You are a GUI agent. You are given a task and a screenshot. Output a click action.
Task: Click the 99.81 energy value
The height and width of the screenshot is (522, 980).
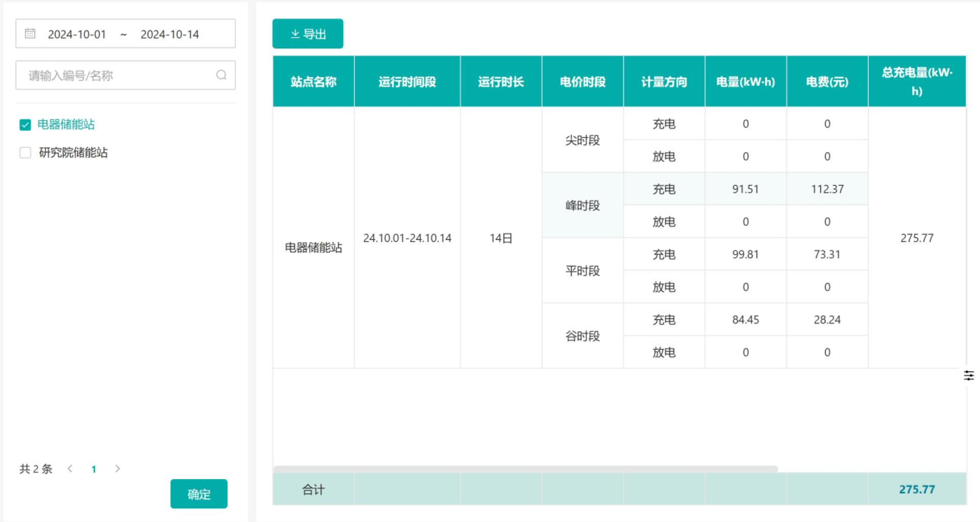[x=746, y=254]
